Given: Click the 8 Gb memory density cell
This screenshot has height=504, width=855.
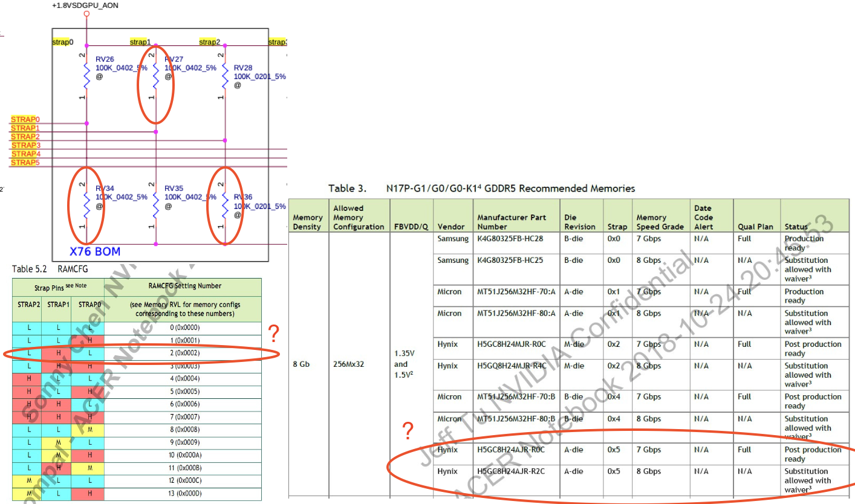Looking at the screenshot, I should [301, 364].
